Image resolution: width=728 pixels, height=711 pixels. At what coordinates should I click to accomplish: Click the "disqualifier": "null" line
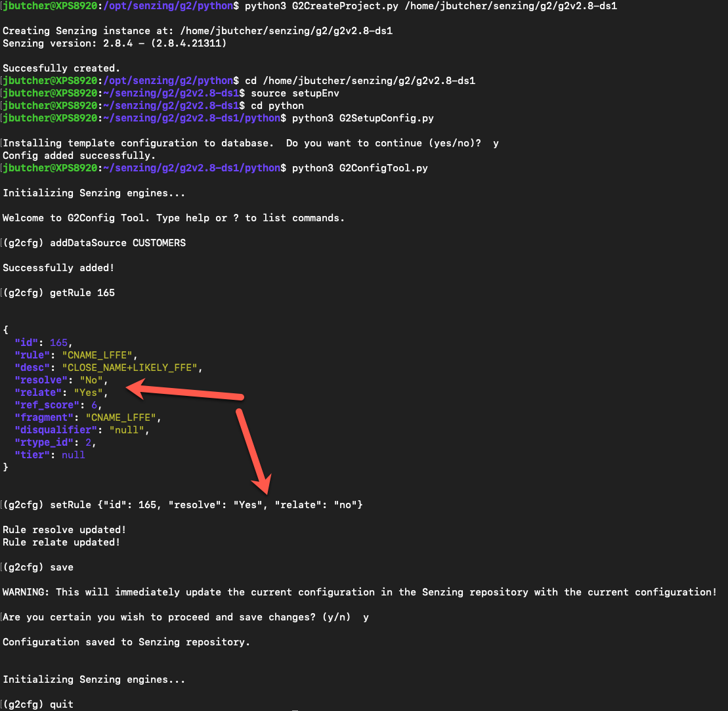[82, 430]
